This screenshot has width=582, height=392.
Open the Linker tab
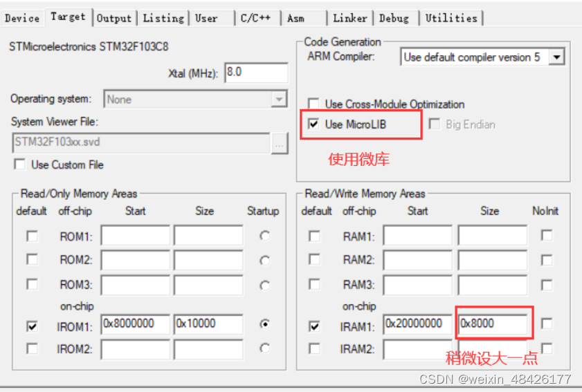point(350,18)
